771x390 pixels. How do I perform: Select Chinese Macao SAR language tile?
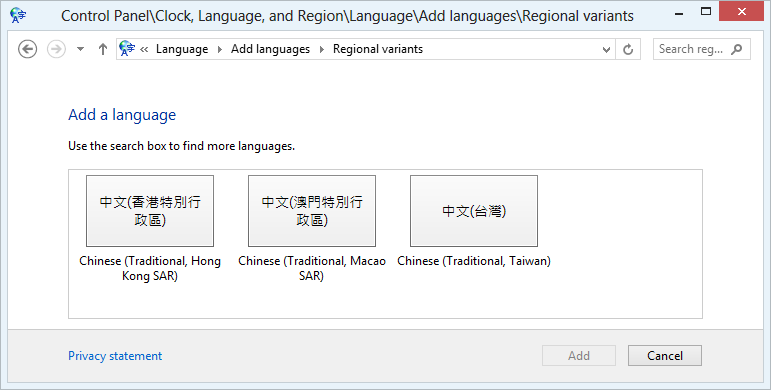point(312,211)
